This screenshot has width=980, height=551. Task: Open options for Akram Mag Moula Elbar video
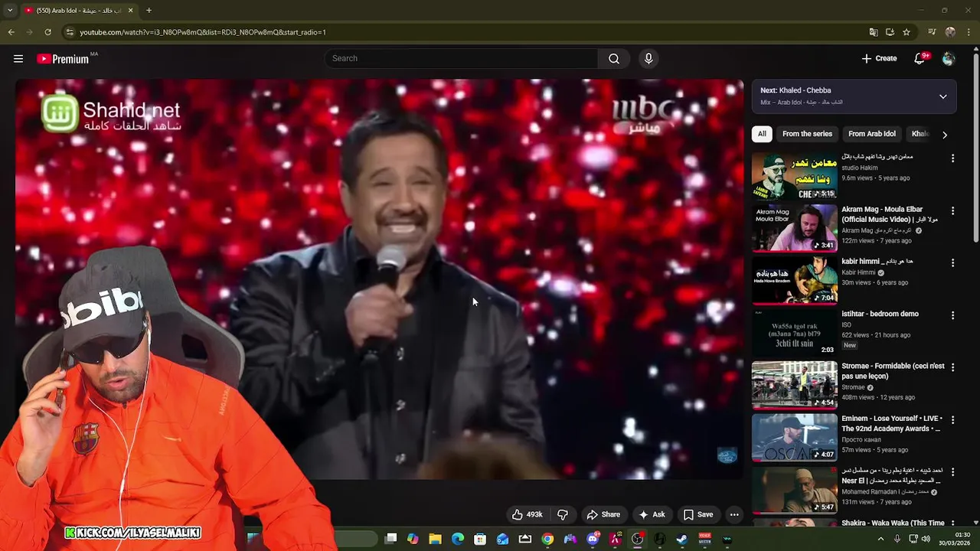(952, 210)
